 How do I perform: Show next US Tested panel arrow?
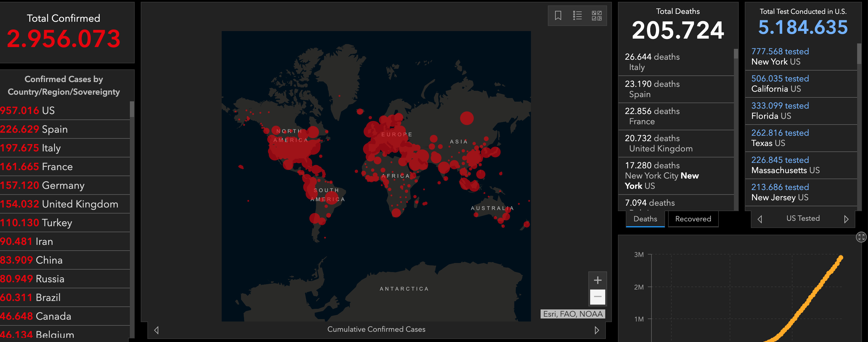click(846, 219)
